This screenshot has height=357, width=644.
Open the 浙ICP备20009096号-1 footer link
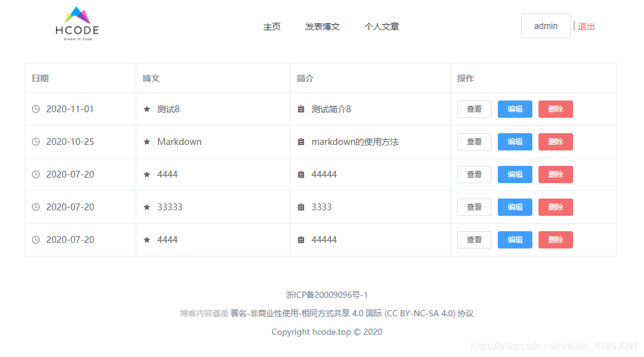[x=327, y=295]
